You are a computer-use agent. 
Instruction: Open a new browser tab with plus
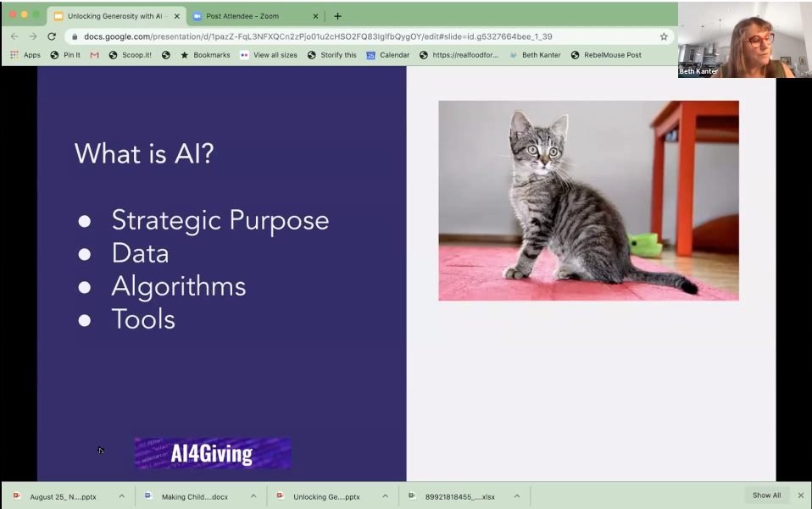(337, 16)
